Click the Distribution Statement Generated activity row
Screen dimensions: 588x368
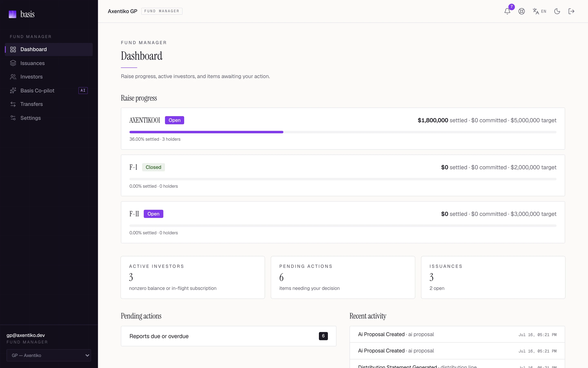coord(457,364)
